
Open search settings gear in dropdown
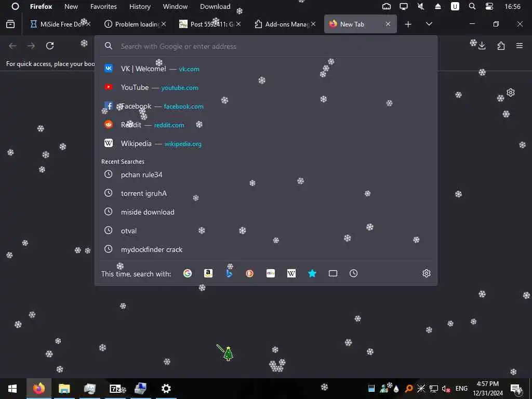427,273
